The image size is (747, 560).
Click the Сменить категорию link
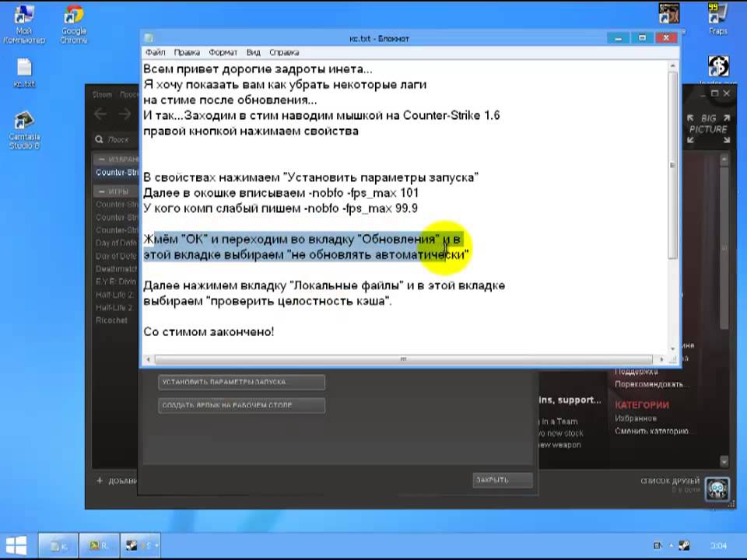coord(653,431)
